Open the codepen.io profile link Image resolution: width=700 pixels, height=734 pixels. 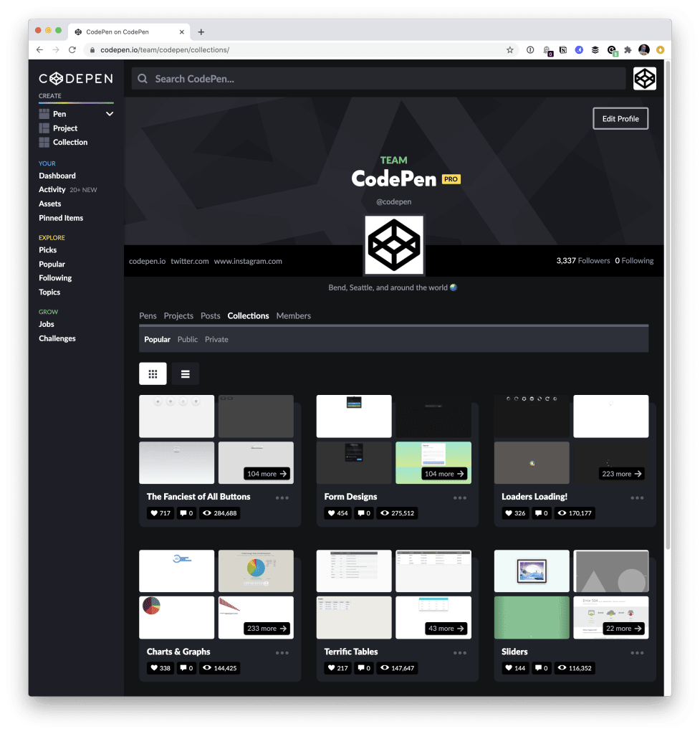point(148,261)
